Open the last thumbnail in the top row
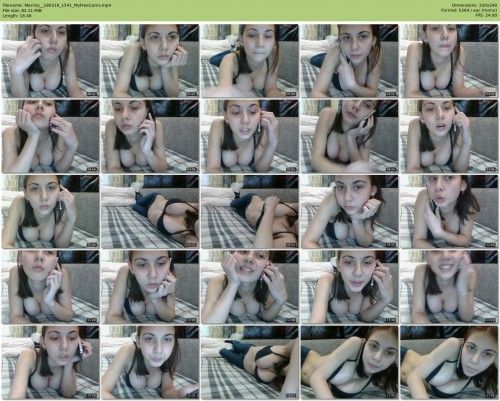 click(x=449, y=61)
